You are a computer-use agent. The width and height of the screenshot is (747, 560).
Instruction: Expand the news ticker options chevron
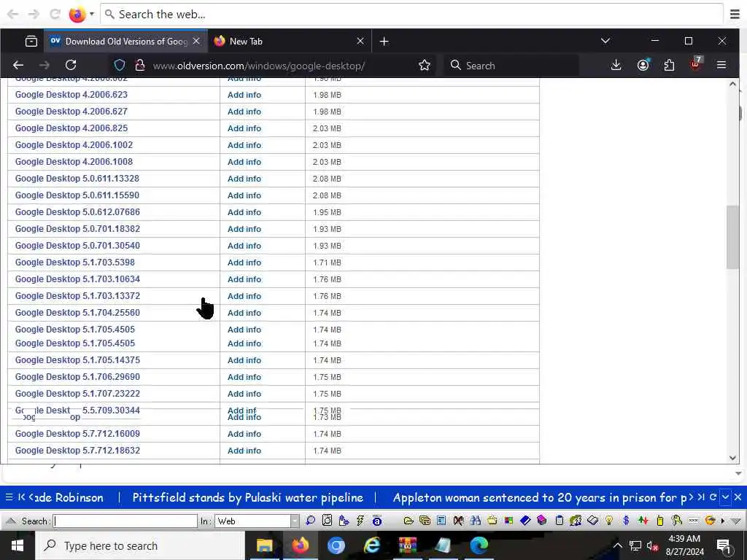click(725, 497)
